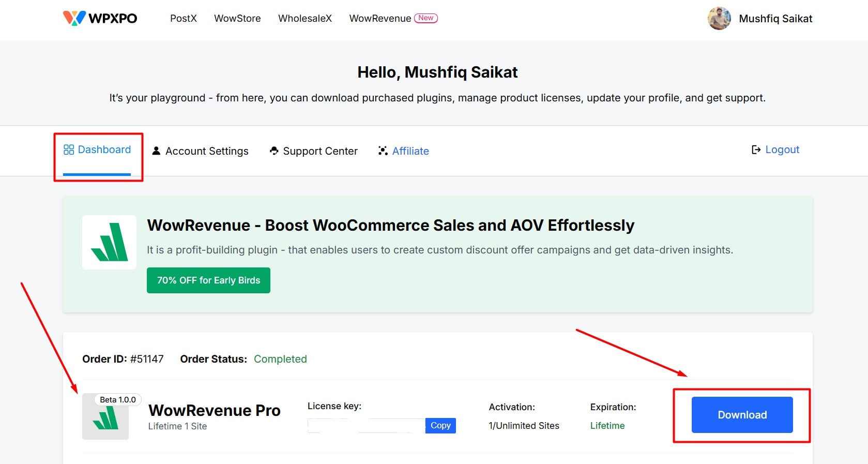868x464 pixels.
Task: Click the Account Settings person icon
Action: tap(156, 151)
